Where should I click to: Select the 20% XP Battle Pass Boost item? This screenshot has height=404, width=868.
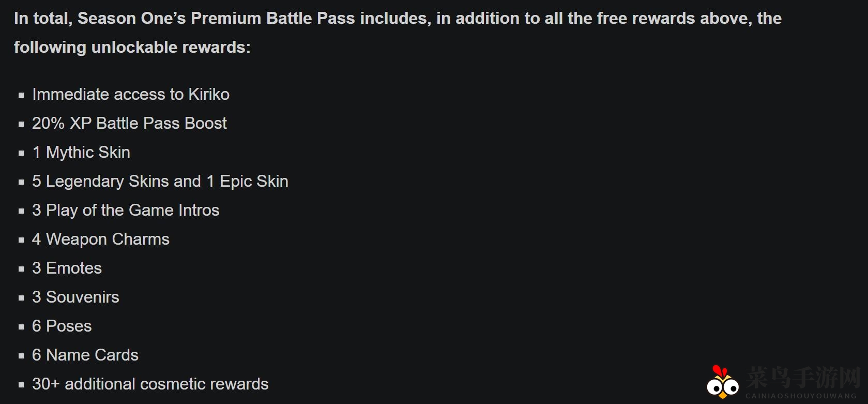click(129, 123)
